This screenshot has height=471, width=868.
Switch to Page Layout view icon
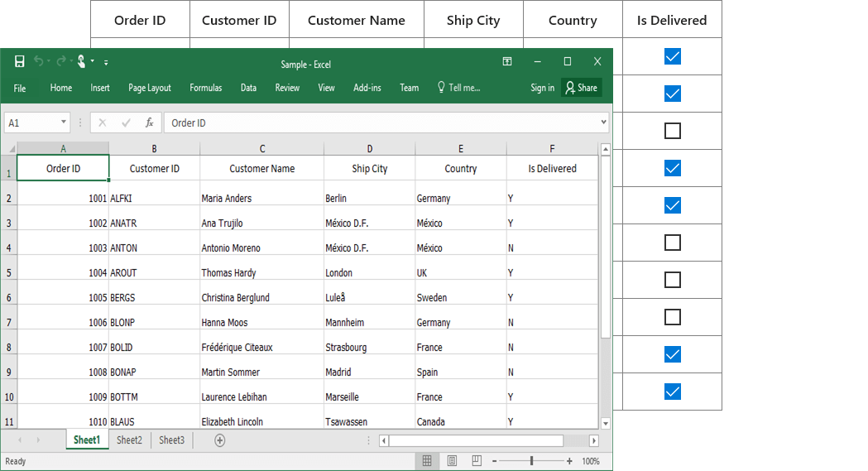click(452, 460)
